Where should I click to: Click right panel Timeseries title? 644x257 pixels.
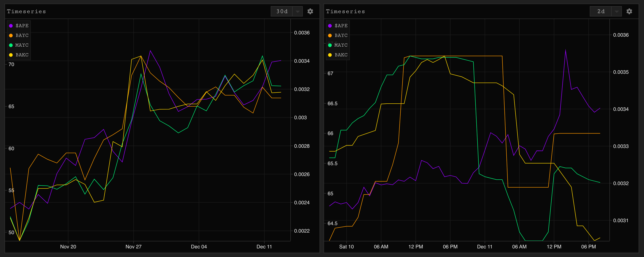[345, 12]
